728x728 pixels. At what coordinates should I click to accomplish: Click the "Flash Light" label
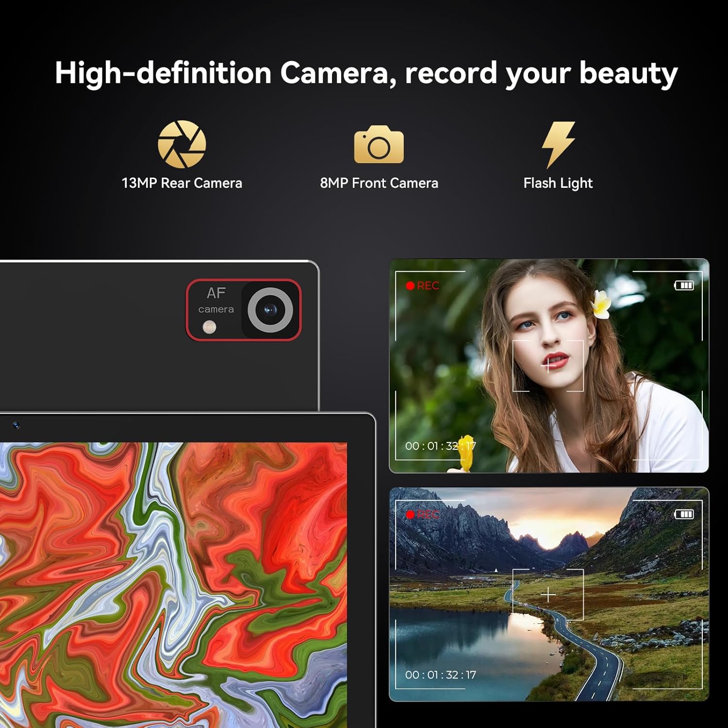(x=558, y=183)
